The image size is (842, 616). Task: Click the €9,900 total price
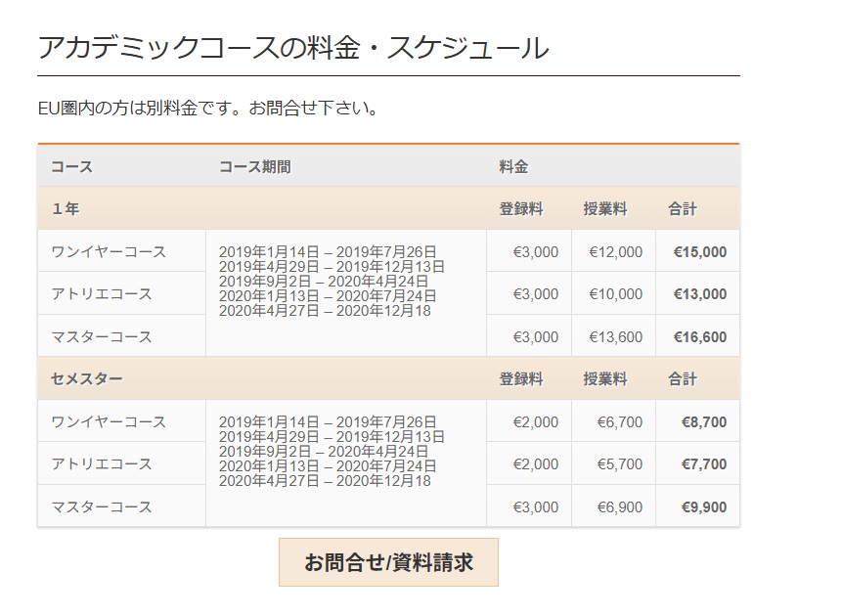pos(704,506)
